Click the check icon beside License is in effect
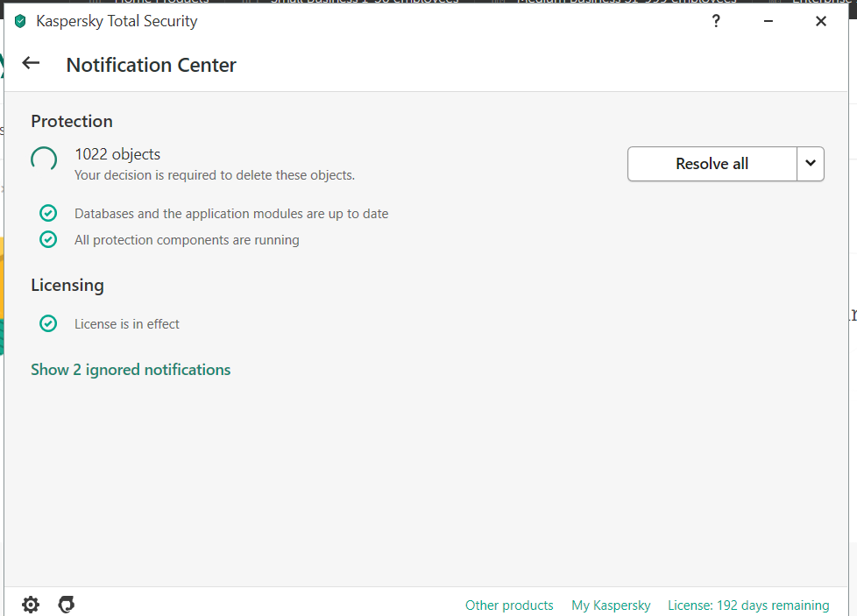857x616 pixels. coord(48,323)
